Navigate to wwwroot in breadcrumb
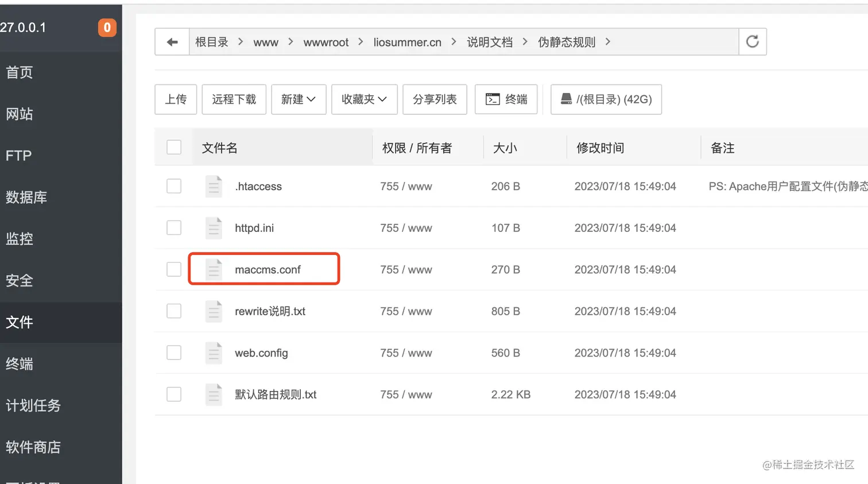Image resolution: width=868 pixels, height=484 pixels. tap(326, 42)
